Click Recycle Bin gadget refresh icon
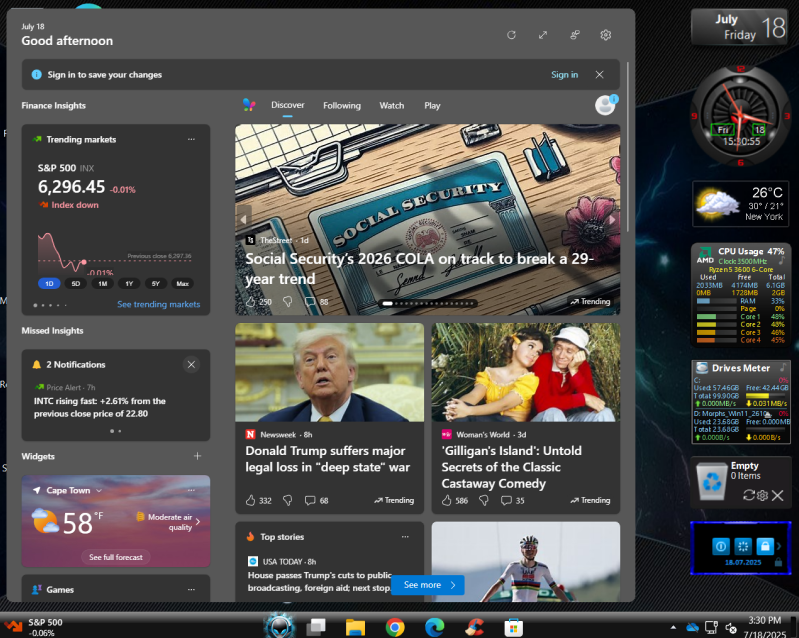Screen dimensions: 799x638 tap(749, 495)
